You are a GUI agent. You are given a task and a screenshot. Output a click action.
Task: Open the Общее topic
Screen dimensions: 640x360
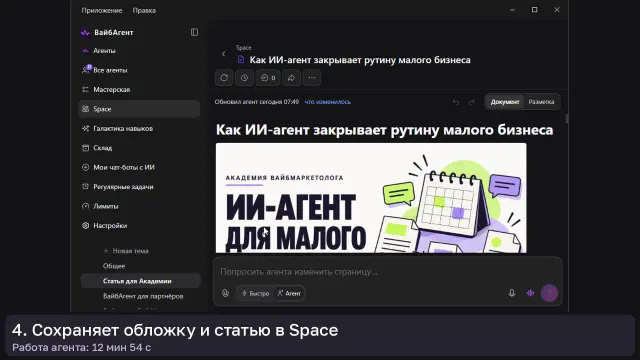point(114,266)
